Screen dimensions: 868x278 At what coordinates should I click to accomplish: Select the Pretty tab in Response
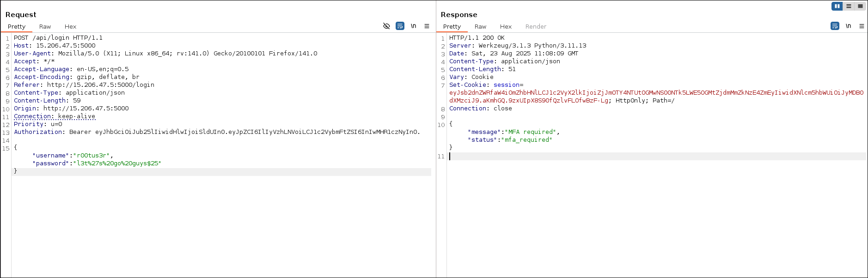pos(452,27)
